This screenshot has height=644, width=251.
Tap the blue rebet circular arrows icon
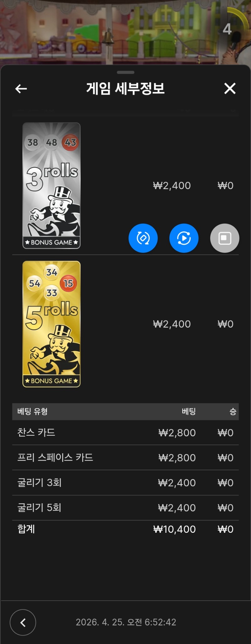point(143,238)
